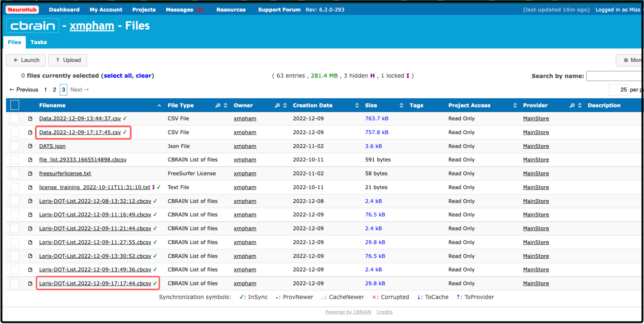644x324 pixels.
Task: Open Owner column filter magnifier
Action: (x=277, y=105)
